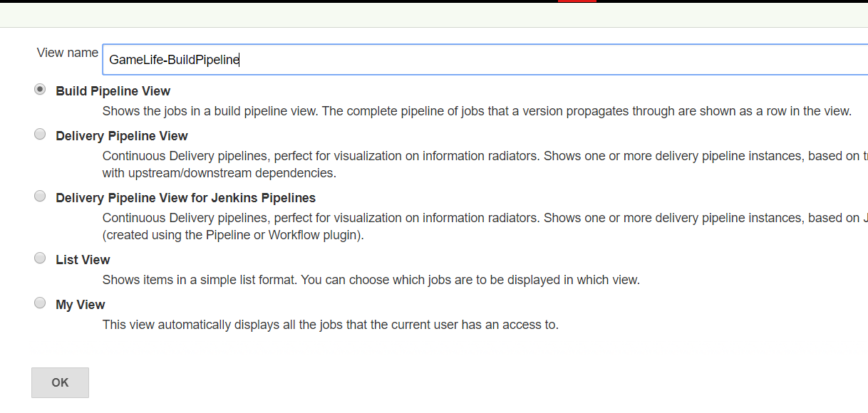The width and height of the screenshot is (868, 413).
Task: Click the "Shows items in a simple list" description
Action: pos(371,280)
